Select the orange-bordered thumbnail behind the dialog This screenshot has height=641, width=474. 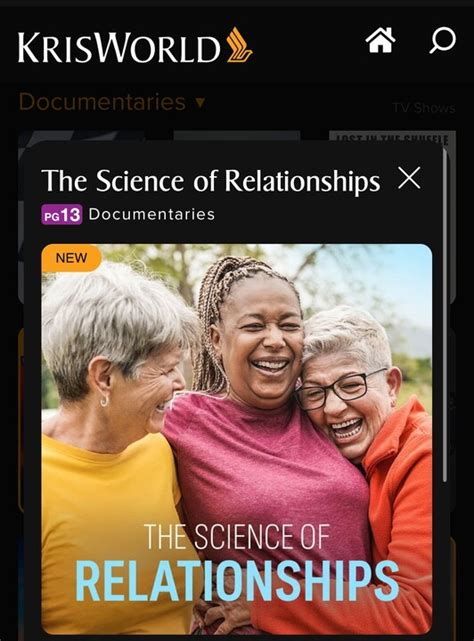click(x=20, y=421)
